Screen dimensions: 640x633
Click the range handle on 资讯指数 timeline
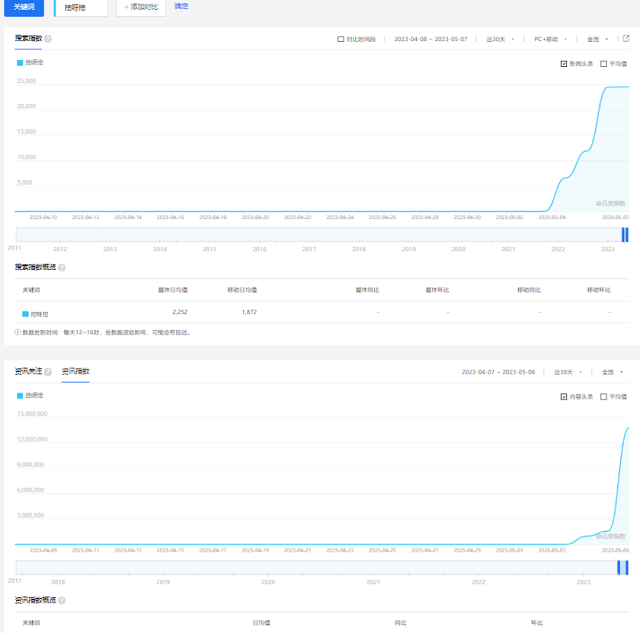tap(623, 568)
